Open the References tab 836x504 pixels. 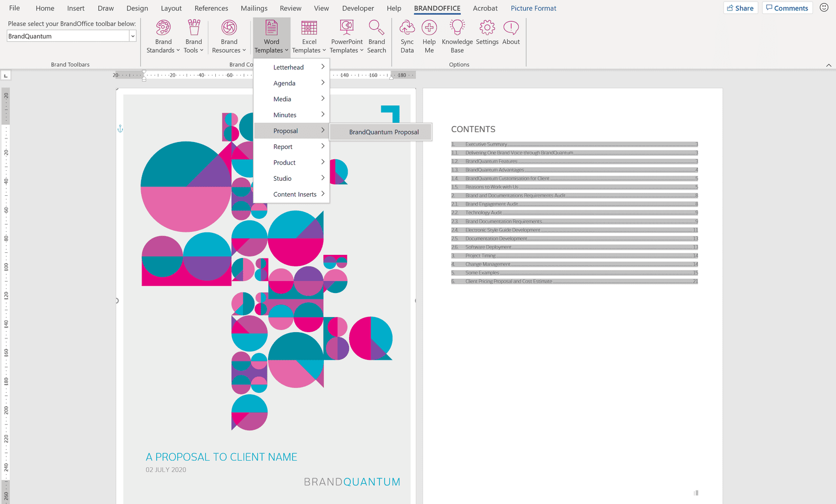coord(211,8)
